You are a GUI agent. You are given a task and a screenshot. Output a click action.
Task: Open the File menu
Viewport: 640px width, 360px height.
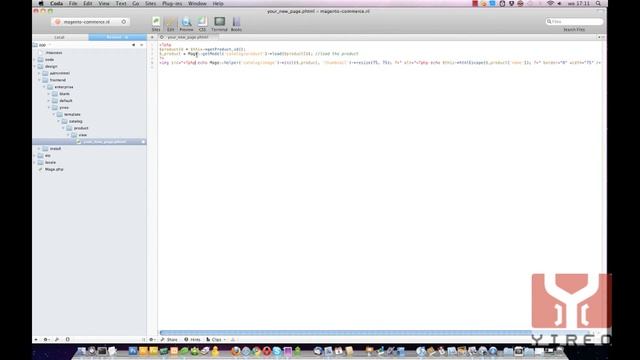(73, 3)
